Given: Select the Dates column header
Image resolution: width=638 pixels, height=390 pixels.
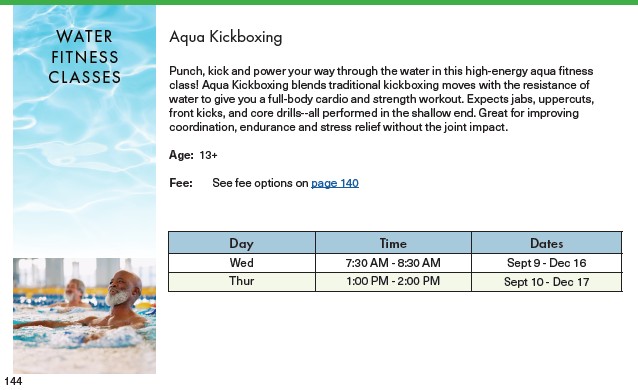Looking at the screenshot, I should pos(546,243).
